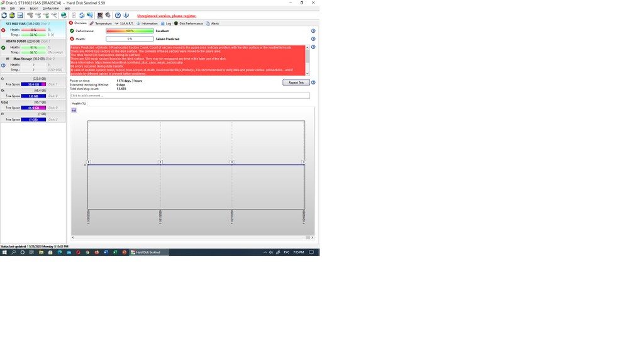
Task: Select the Mass Storage disk entry
Action: point(33,65)
